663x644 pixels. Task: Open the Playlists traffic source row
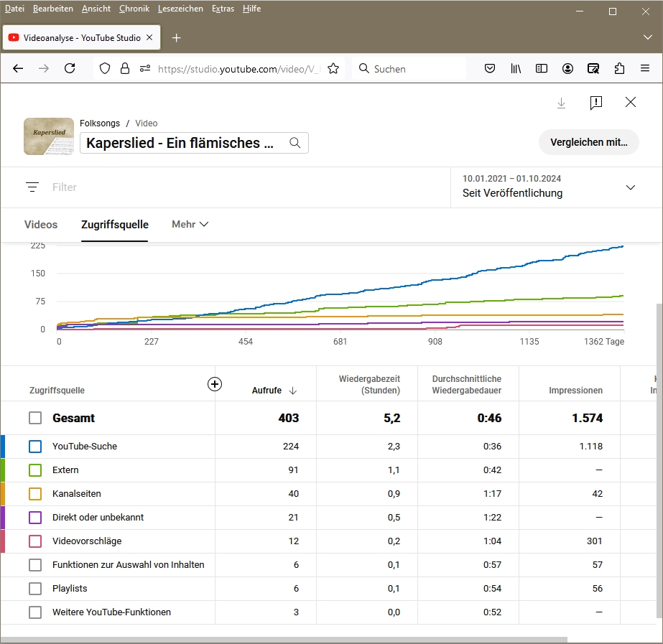pyautogui.click(x=70, y=588)
